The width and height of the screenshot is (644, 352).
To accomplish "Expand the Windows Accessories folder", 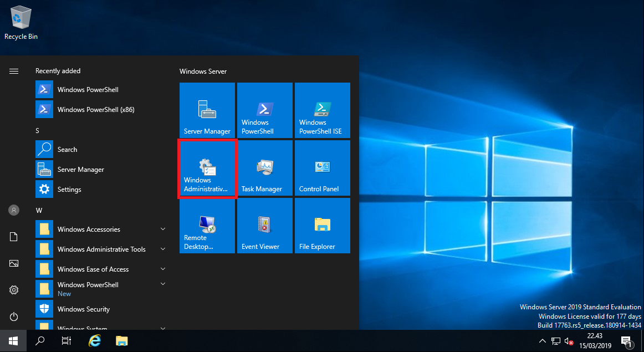I will tap(89, 229).
